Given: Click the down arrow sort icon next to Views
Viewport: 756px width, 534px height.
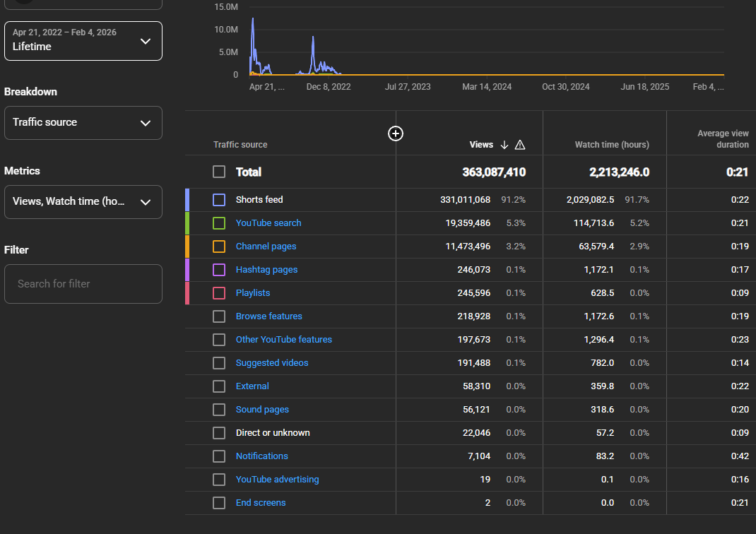Looking at the screenshot, I should click(504, 145).
